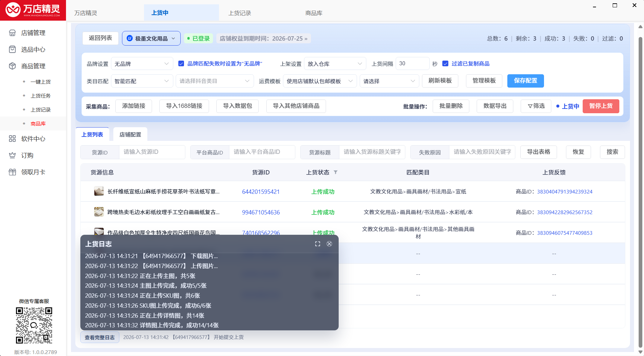Click the 暂停上货 button
Screen dimensions: 644x356
(601, 106)
